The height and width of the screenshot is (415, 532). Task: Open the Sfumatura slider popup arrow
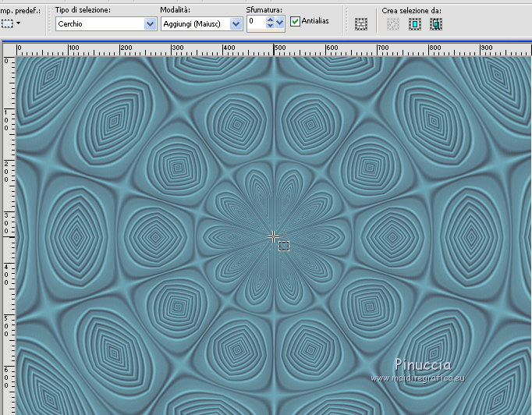tap(280, 23)
